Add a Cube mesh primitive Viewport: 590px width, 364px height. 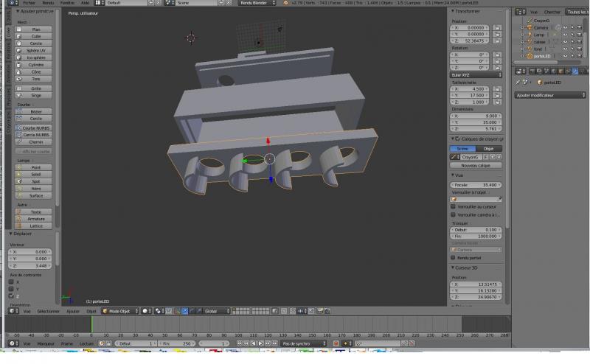click(36, 36)
